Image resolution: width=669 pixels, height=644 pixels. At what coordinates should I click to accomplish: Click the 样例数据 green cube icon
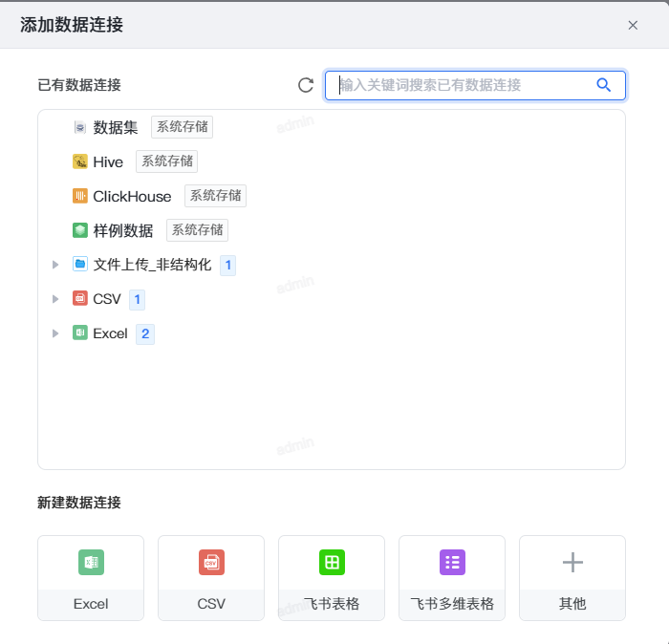[x=80, y=230]
